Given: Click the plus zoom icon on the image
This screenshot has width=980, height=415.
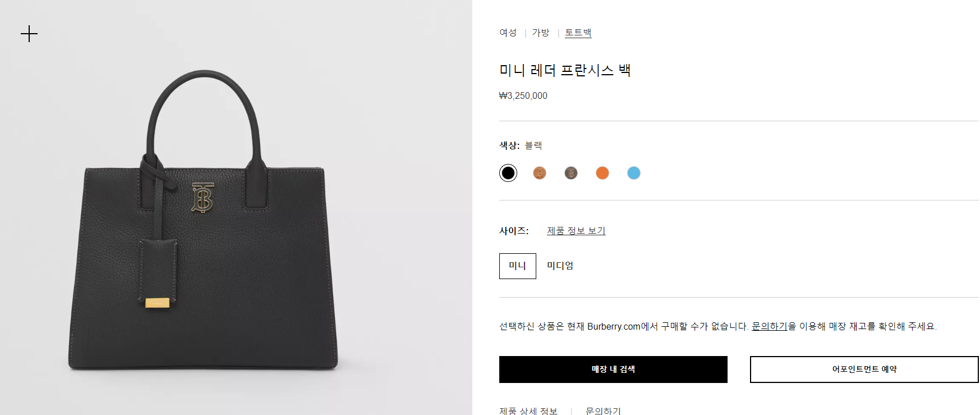Looking at the screenshot, I should point(29,34).
